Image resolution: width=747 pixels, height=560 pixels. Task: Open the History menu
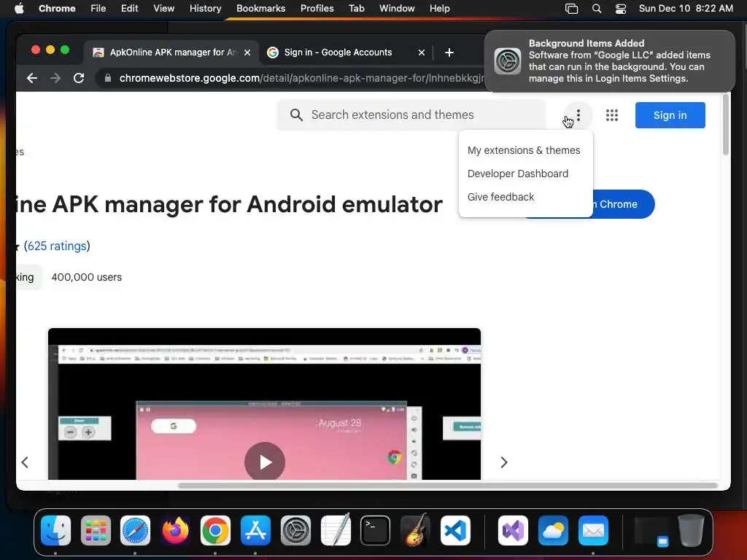coord(205,9)
